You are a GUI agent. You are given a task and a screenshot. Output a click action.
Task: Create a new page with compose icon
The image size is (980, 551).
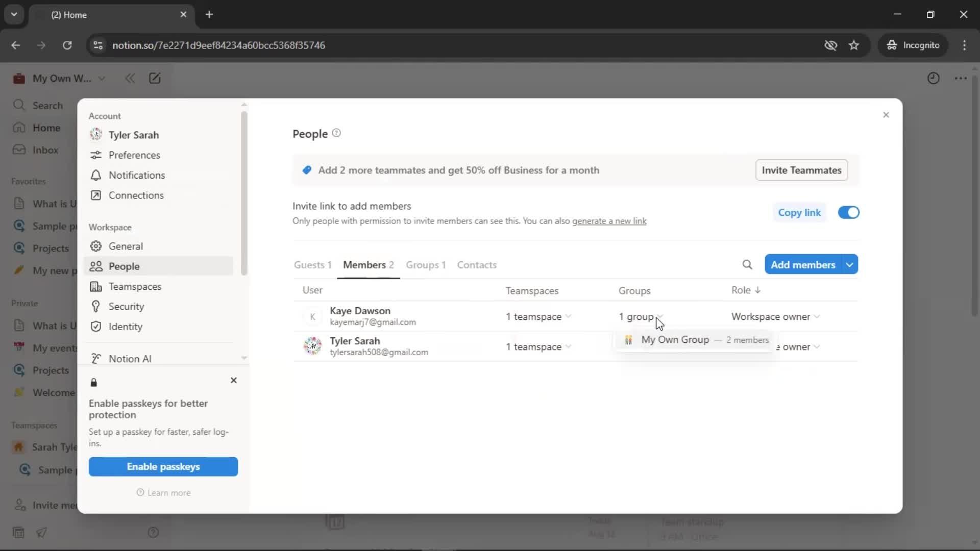point(155,78)
